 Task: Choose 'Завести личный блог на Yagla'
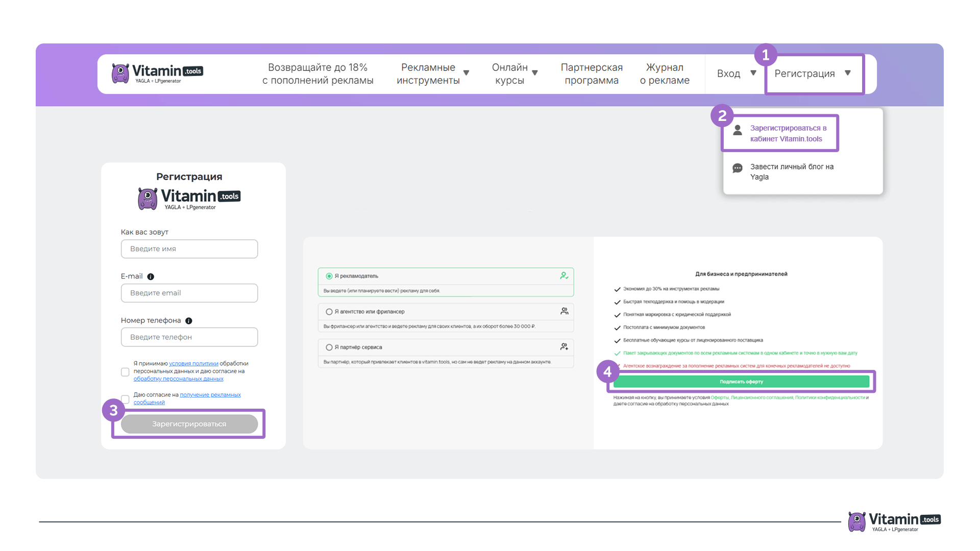791,172
